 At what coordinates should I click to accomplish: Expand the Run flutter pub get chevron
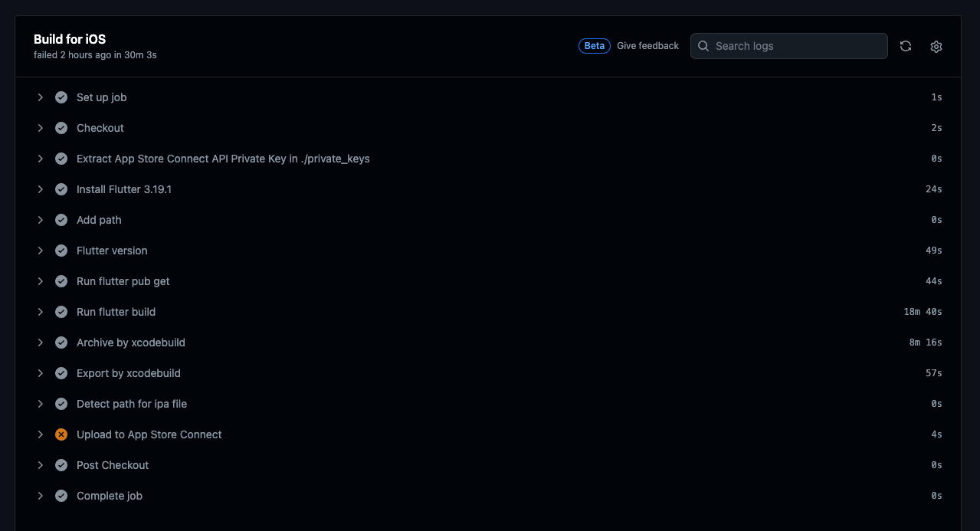click(x=40, y=281)
